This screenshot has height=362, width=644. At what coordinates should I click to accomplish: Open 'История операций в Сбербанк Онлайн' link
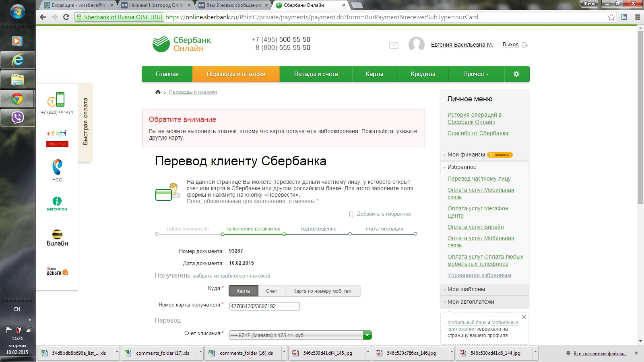coord(475,118)
